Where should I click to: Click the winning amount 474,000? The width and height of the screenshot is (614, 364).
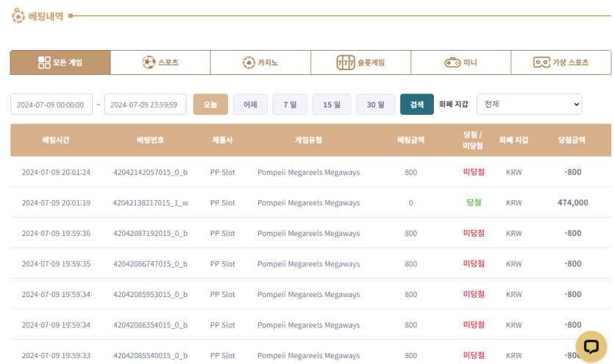573,202
